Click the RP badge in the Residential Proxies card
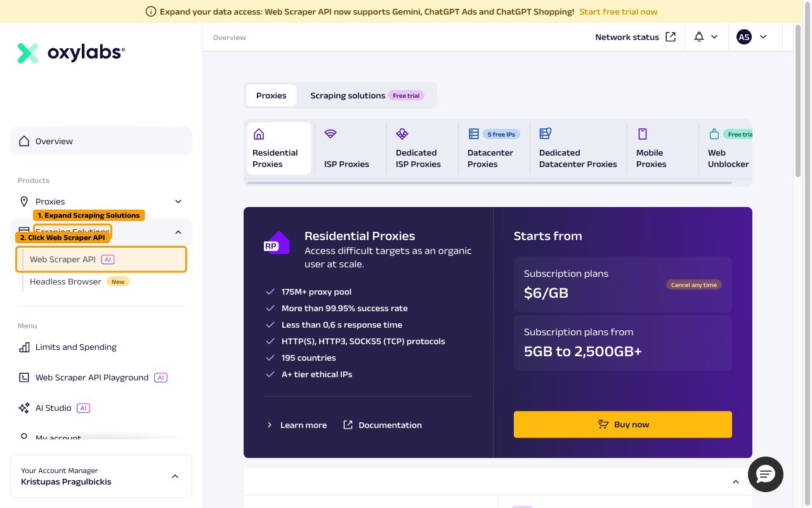Viewport: 812px width, 508px height. point(277,244)
